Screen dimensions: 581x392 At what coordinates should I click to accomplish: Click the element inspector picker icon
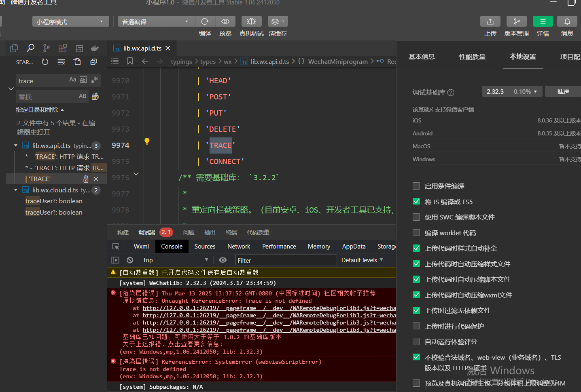click(x=116, y=247)
